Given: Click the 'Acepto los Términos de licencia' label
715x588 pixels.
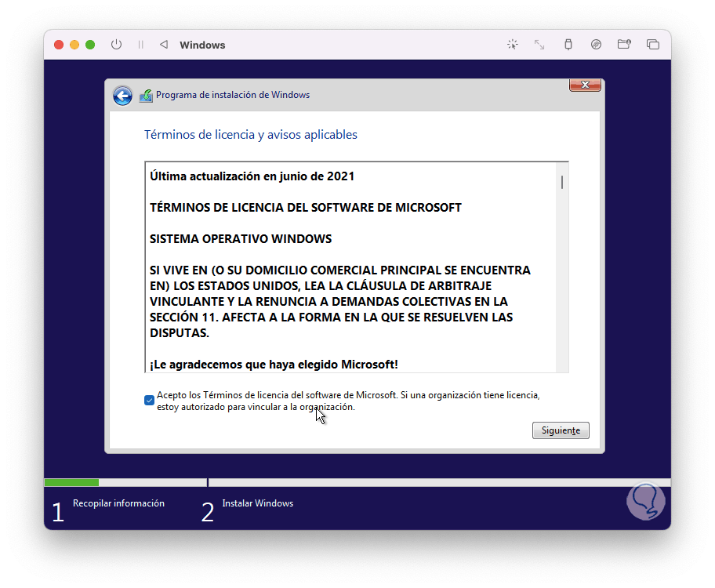Looking at the screenshot, I should [348, 401].
